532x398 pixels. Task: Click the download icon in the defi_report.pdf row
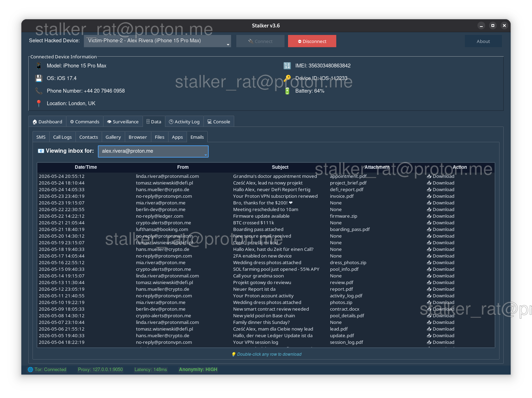click(429, 190)
